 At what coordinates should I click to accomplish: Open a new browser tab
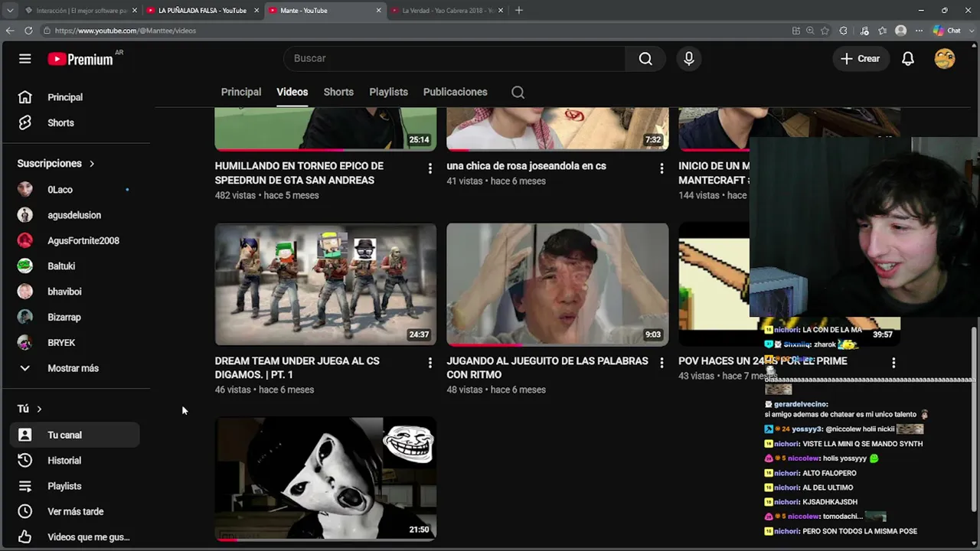[x=519, y=11]
